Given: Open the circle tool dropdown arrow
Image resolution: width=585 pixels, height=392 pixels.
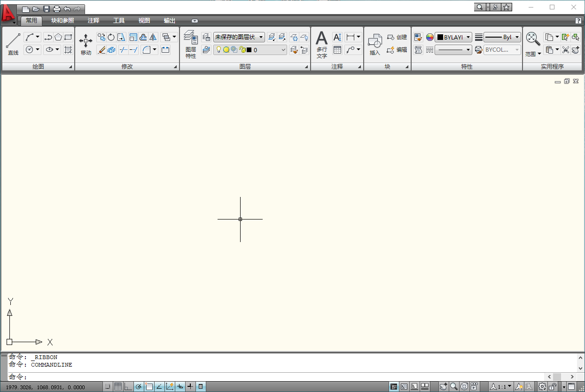Looking at the screenshot, I should click(38, 50).
